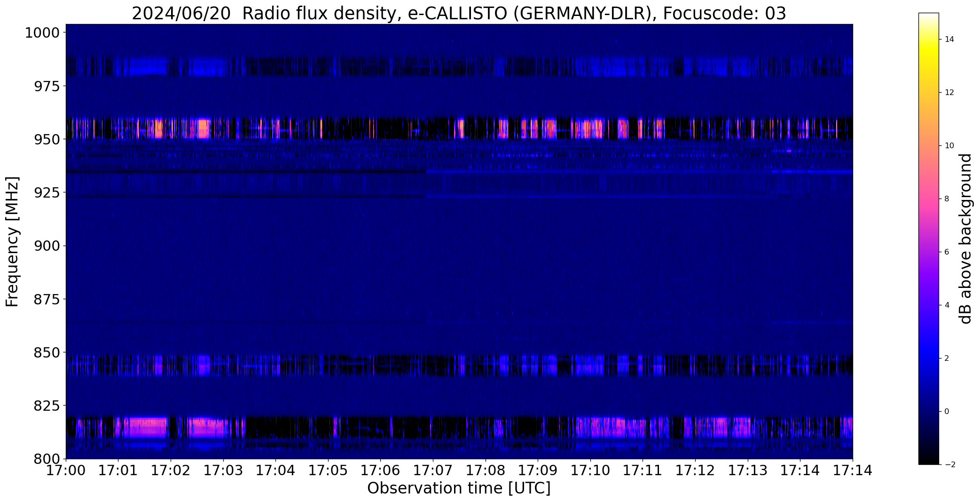This screenshot has height=502, width=980.
Task: Click the colorbar tick label 6
Action: (947, 252)
